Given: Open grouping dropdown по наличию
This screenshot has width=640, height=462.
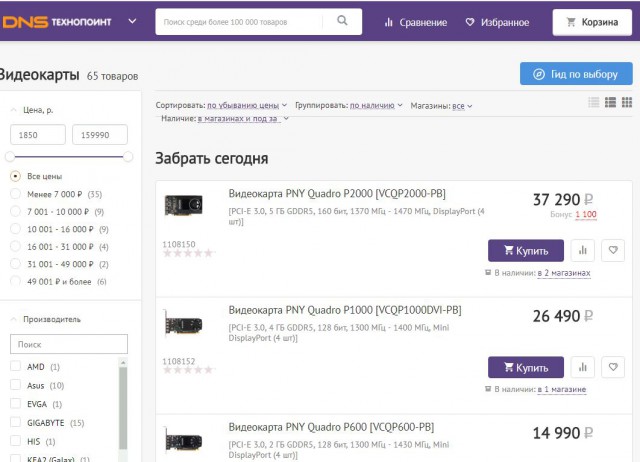Looking at the screenshot, I should (376, 105).
